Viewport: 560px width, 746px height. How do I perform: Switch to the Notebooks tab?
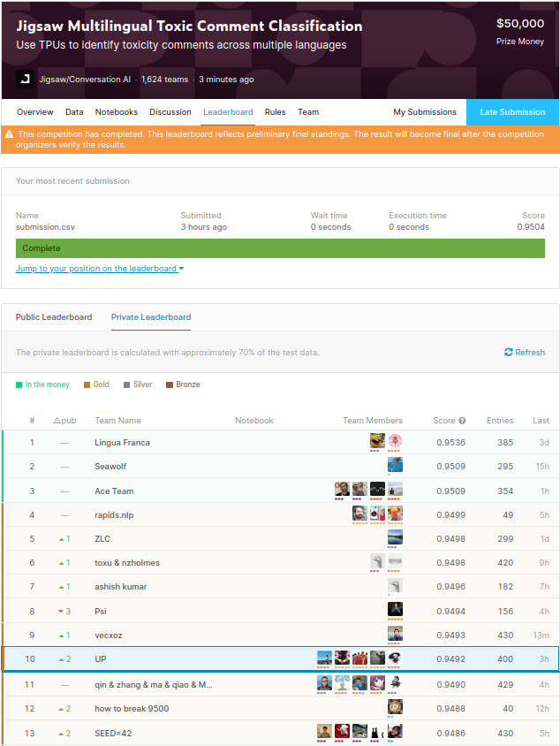[117, 112]
